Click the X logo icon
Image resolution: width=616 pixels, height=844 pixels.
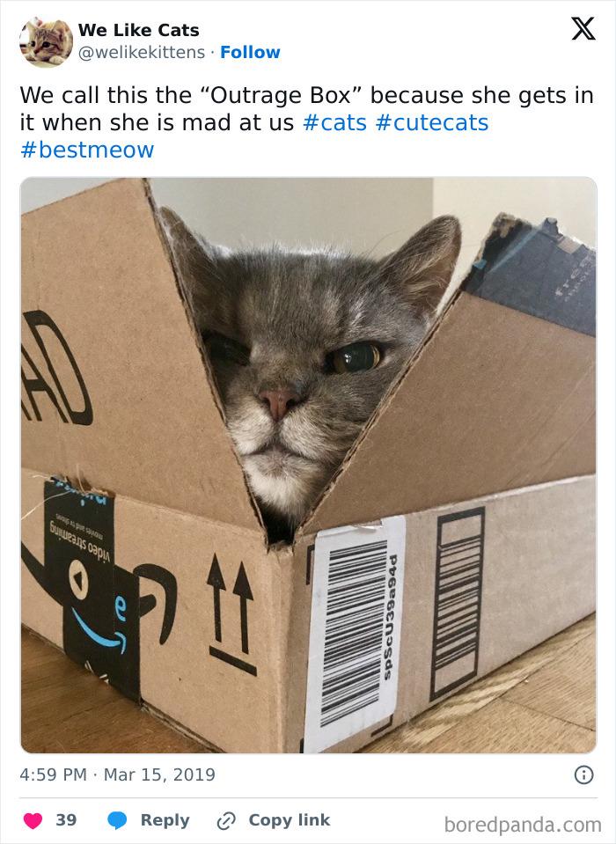point(583,28)
